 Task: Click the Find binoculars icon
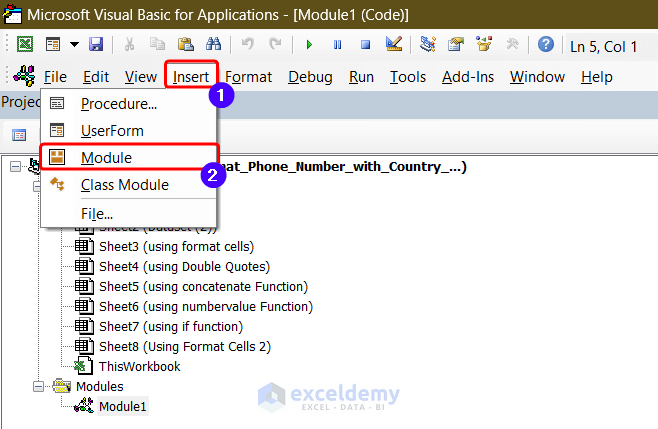pos(213,43)
